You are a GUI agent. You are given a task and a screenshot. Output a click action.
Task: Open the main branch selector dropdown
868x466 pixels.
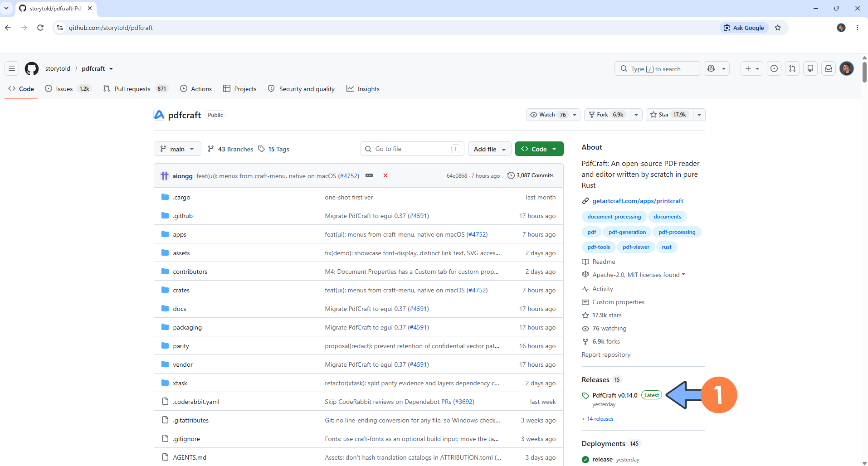pyautogui.click(x=177, y=149)
